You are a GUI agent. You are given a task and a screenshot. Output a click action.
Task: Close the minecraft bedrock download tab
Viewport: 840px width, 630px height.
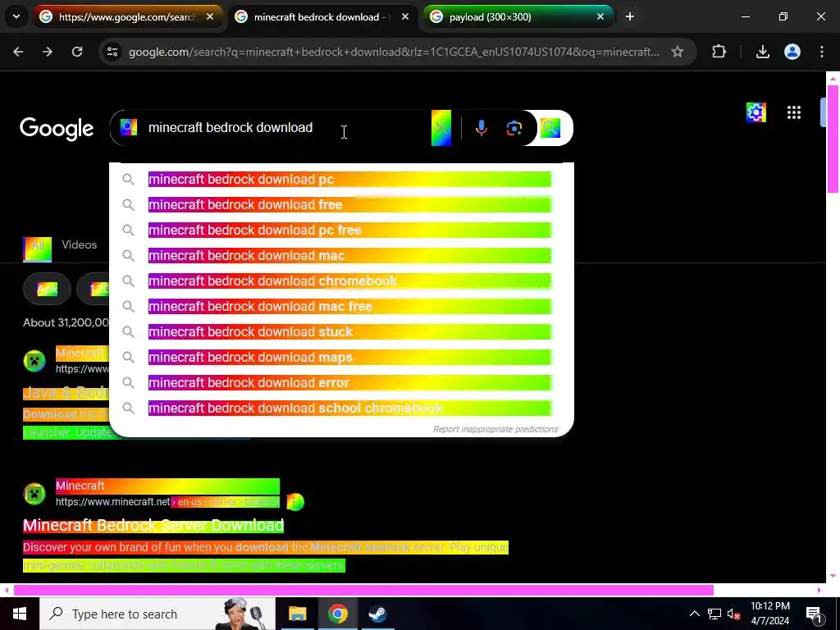point(405,17)
